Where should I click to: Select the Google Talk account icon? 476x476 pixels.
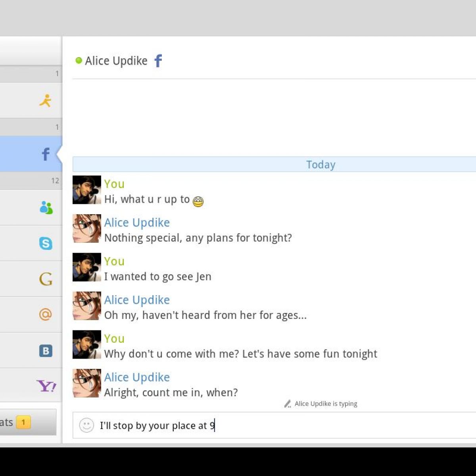click(46, 279)
